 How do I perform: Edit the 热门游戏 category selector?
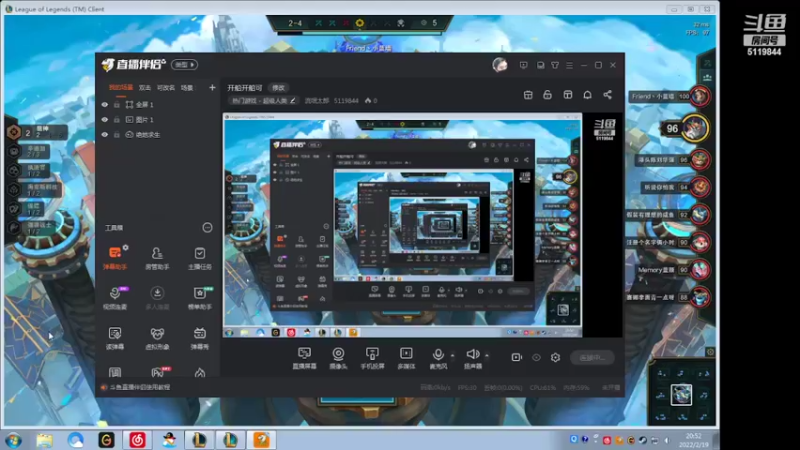(x=263, y=101)
